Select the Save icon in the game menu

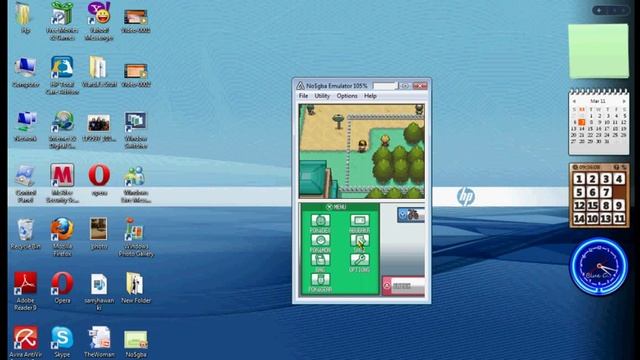click(360, 240)
